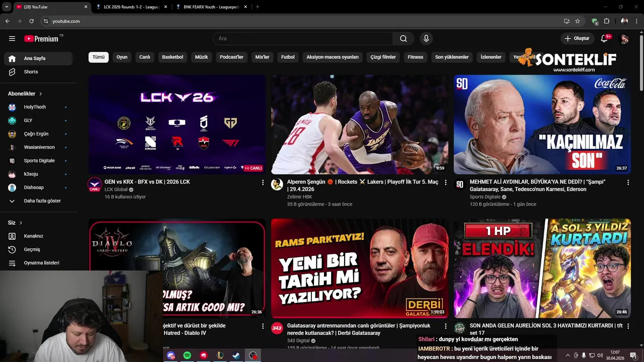Image resolution: width=644 pixels, height=362 pixels.
Task: Click the 343 Digital channel avatar
Action: (x=277, y=328)
